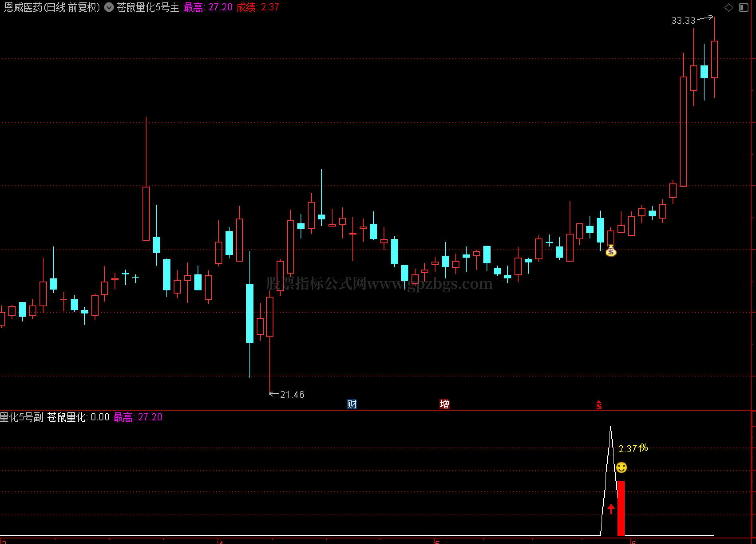Screen dimensions: 756x544
Task: Click the 最高: 27.20 value in main header
Action: pyautogui.click(x=208, y=7)
